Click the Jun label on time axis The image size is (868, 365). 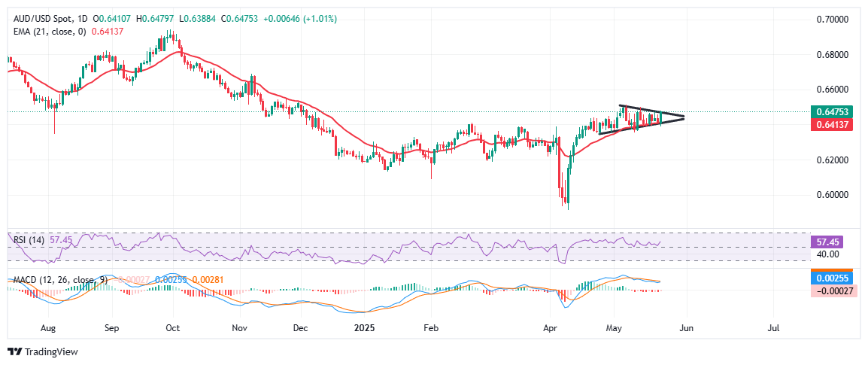[x=685, y=328]
